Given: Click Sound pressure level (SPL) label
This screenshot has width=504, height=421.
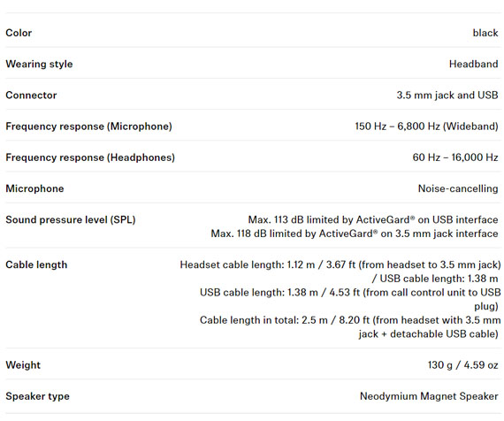Looking at the screenshot, I should tap(71, 220).
